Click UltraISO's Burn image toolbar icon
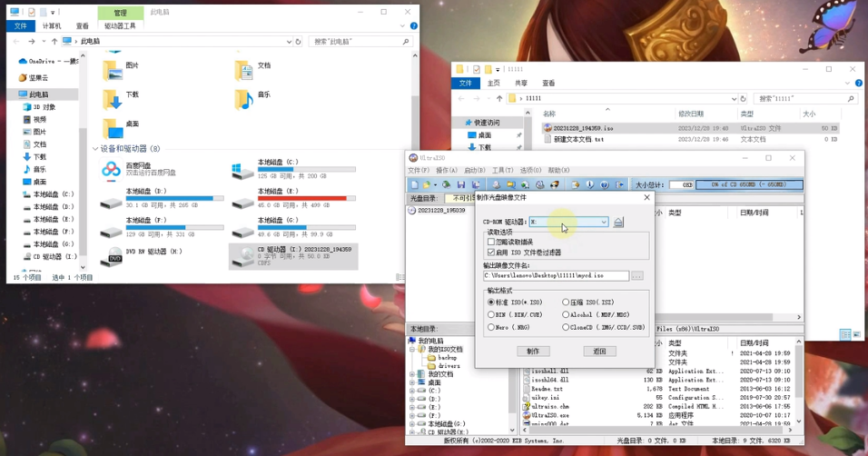 pyautogui.click(x=554, y=184)
